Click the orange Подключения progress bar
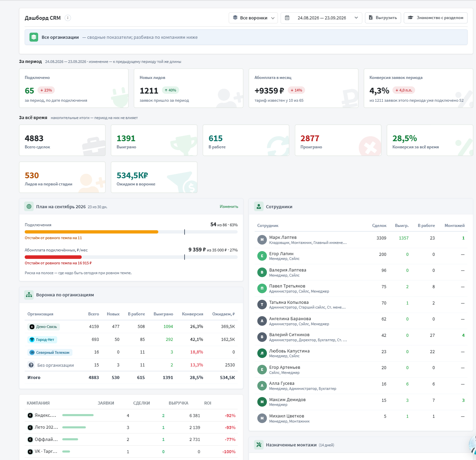476x460 pixels. (x=91, y=232)
